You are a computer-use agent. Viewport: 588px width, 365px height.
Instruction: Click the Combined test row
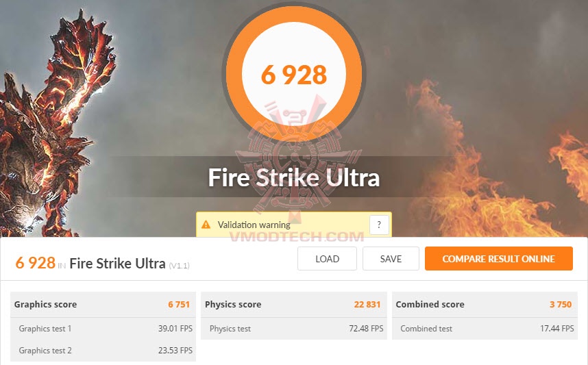click(485, 329)
